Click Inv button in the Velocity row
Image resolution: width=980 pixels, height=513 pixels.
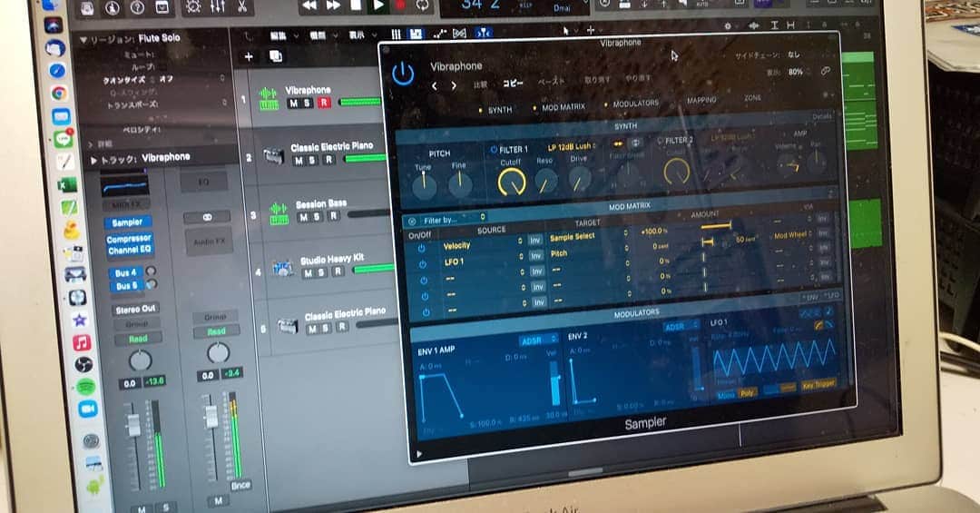[535, 241]
